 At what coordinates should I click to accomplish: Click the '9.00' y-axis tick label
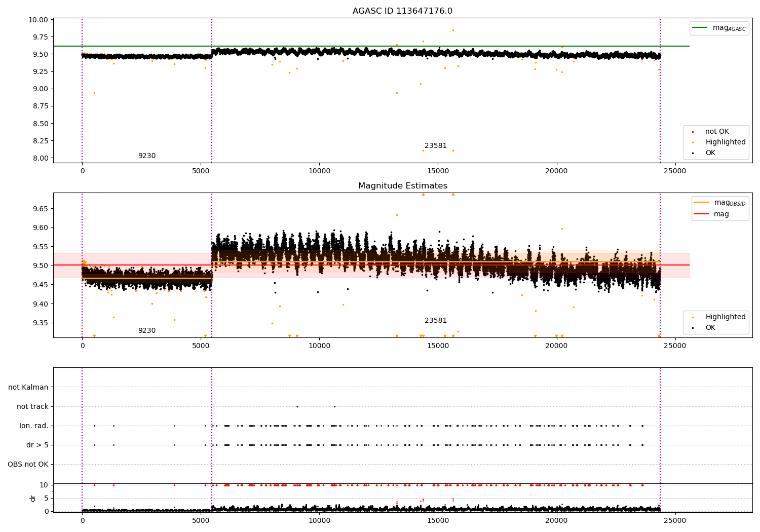tap(41, 89)
